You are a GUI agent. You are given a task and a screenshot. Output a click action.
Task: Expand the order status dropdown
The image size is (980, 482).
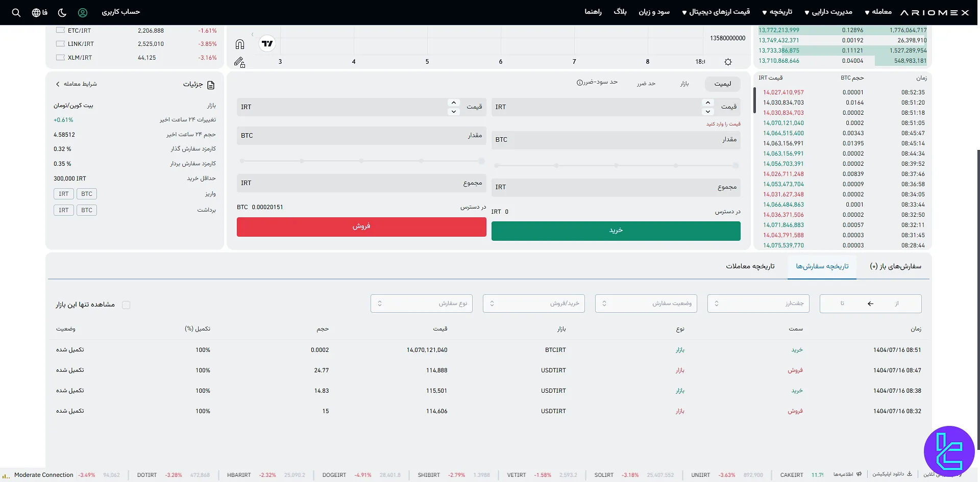click(x=646, y=303)
